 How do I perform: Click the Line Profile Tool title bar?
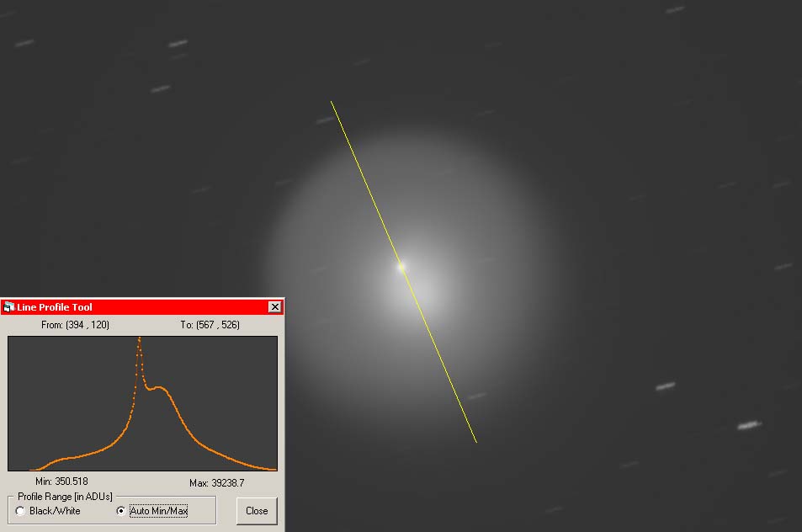[142, 307]
